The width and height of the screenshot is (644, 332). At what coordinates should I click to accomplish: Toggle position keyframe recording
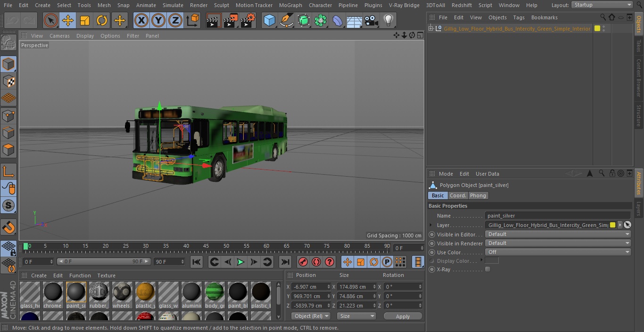pos(347,262)
